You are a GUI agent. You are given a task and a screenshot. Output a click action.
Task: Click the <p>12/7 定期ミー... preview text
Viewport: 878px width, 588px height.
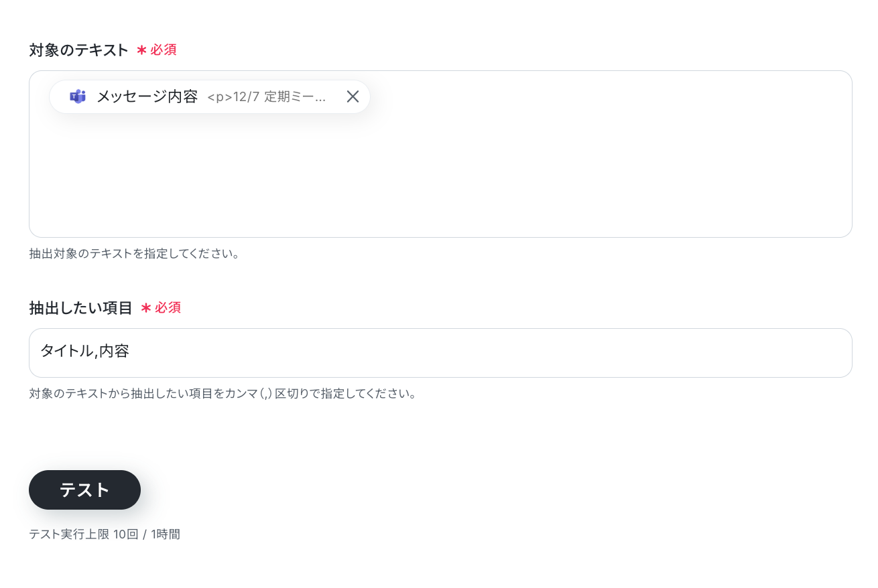(267, 97)
